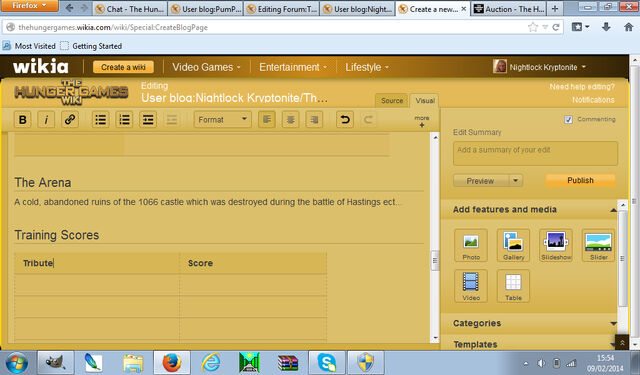Click the Create a wiki button
Viewport: 640px width, 375px height.
[x=123, y=67]
